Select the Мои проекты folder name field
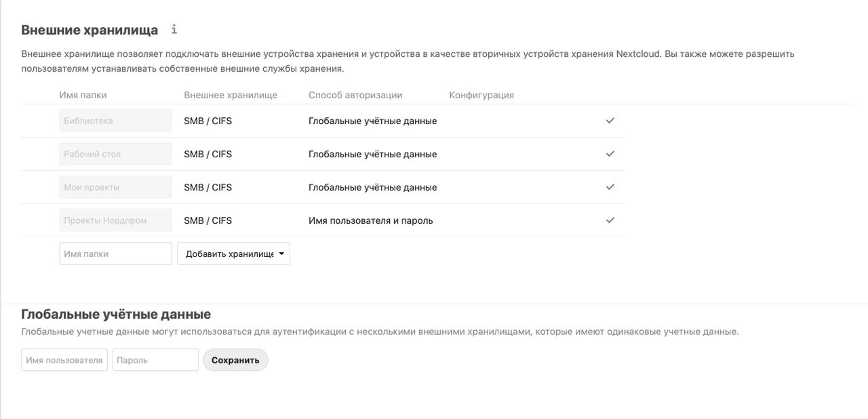The height and width of the screenshot is (419, 868). pos(116,187)
